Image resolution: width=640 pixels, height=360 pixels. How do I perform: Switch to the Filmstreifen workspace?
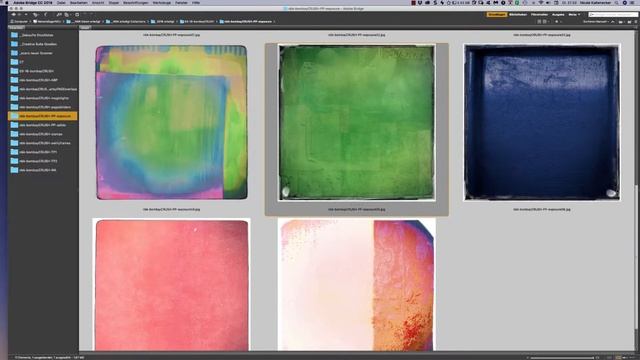tap(539, 15)
